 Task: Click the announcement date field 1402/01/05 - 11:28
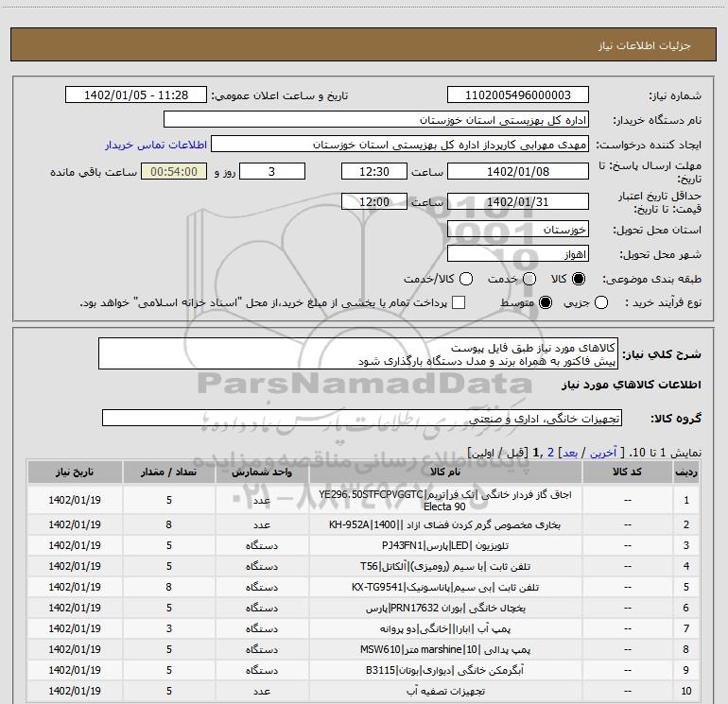click(x=136, y=94)
